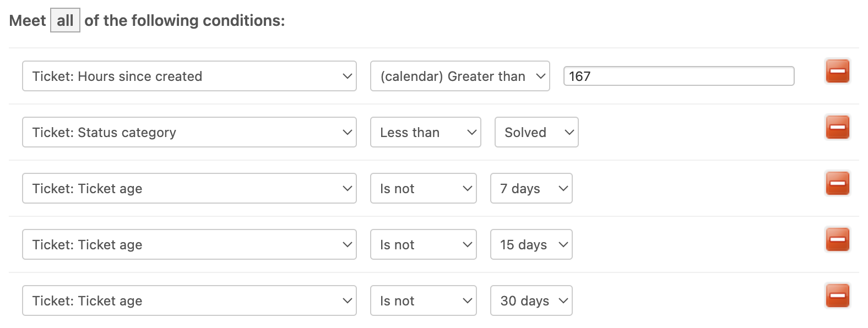868x328 pixels.
Task: Open the Ticket age dropdown in the 7 days row
Action: tap(189, 188)
